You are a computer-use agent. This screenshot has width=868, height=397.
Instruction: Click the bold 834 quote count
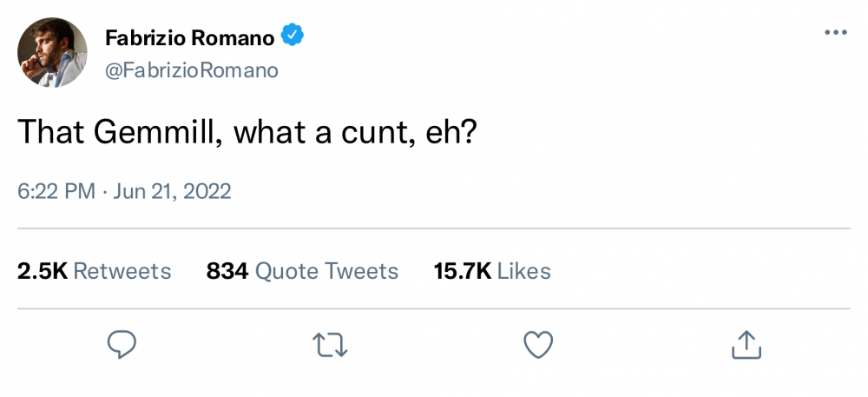point(227,271)
